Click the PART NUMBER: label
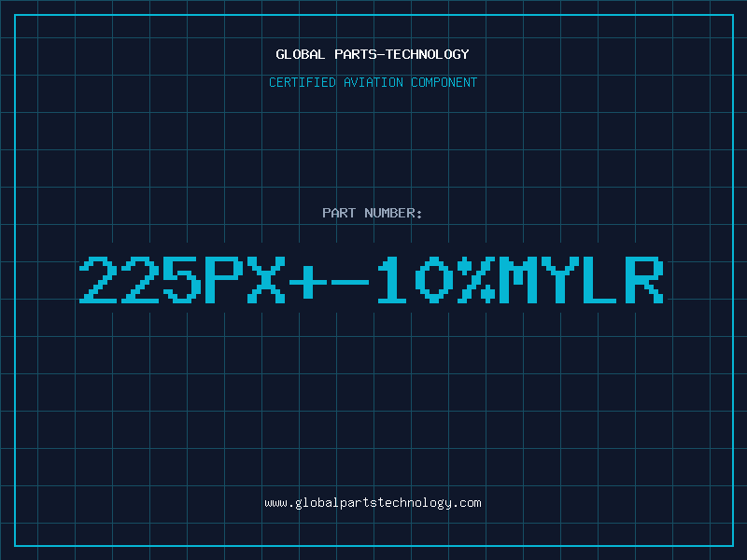This screenshot has width=747, height=560. tap(373, 213)
